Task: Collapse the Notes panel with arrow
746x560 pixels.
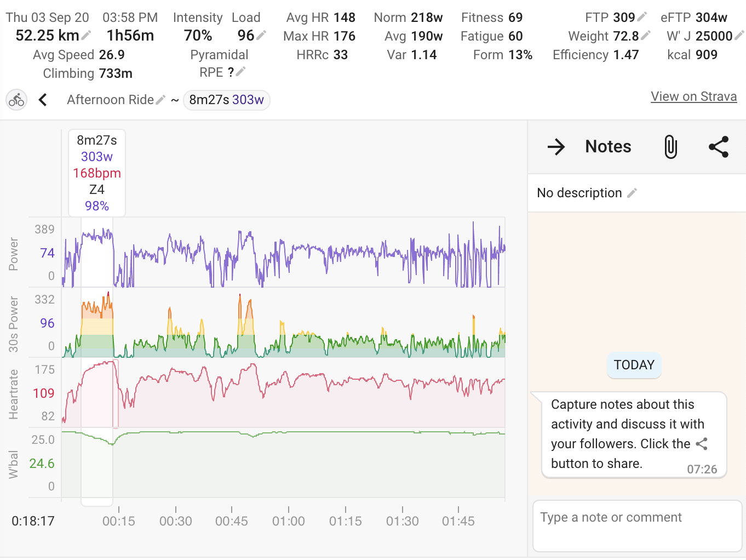Action: tap(556, 147)
